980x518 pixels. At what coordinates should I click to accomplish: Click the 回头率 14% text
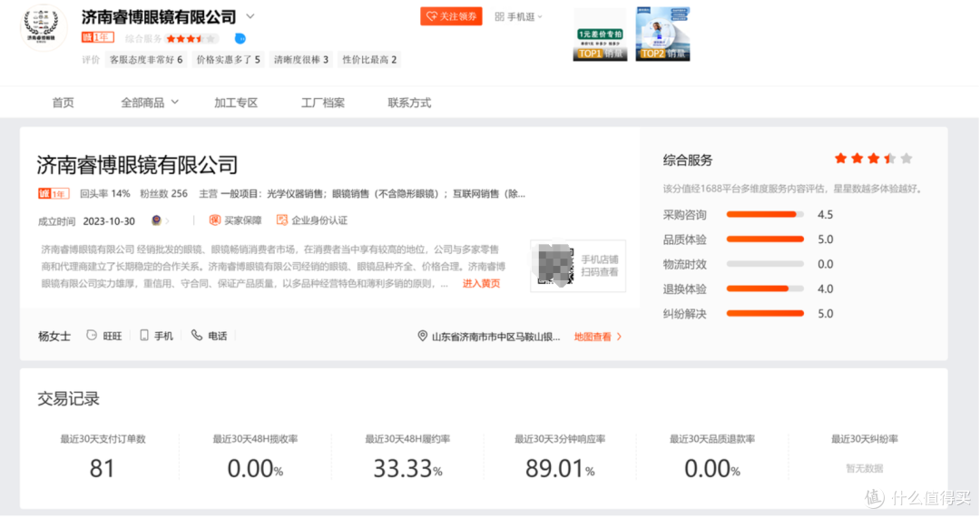[x=105, y=194]
